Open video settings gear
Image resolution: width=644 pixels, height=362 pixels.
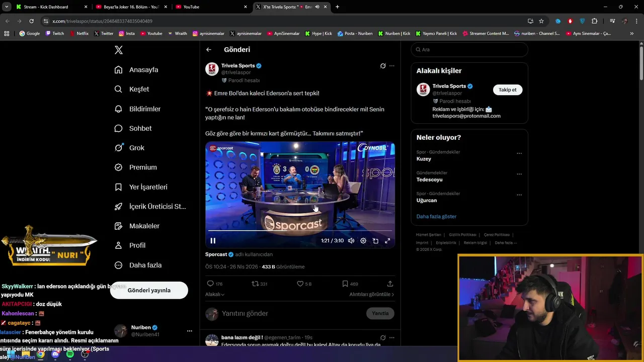coord(363,241)
